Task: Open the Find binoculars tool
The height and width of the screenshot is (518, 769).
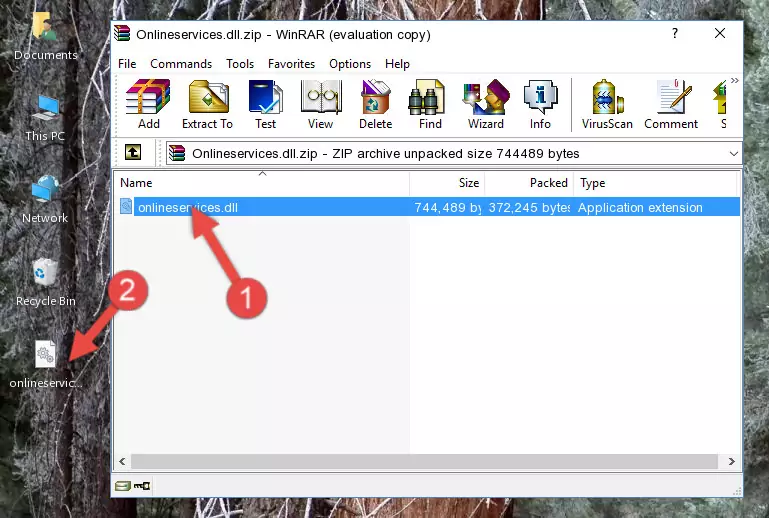Action: coord(430,104)
